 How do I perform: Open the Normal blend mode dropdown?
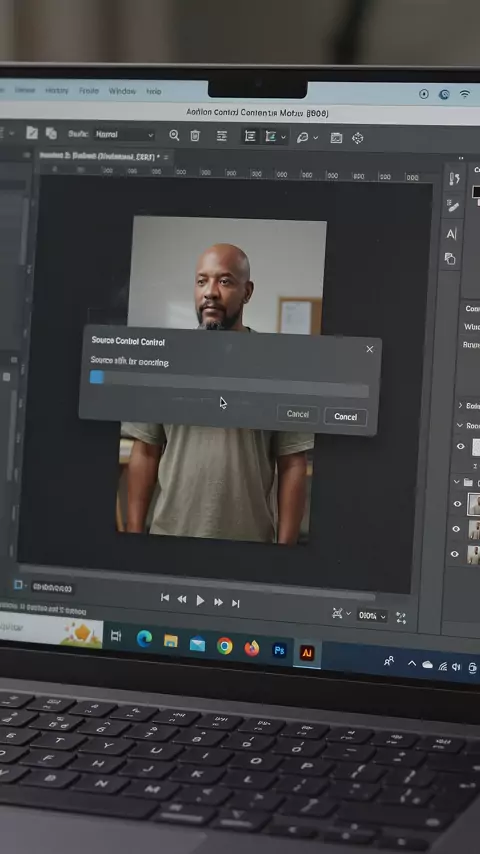(125, 134)
